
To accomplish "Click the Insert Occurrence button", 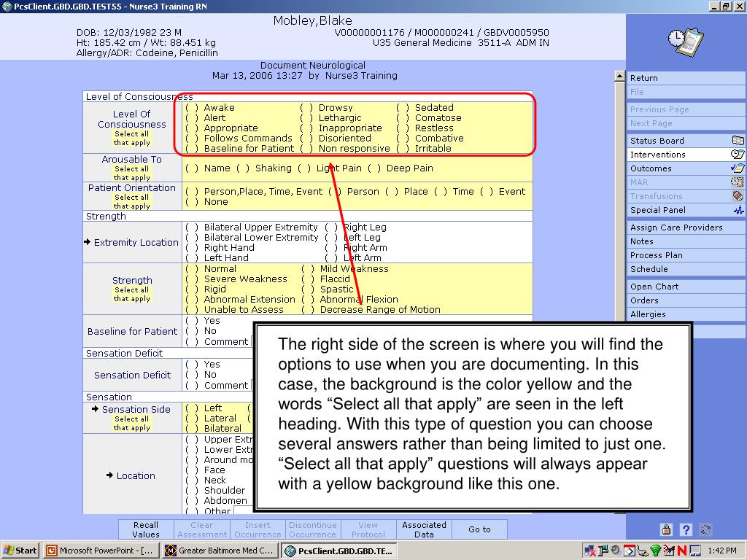I will (258, 529).
